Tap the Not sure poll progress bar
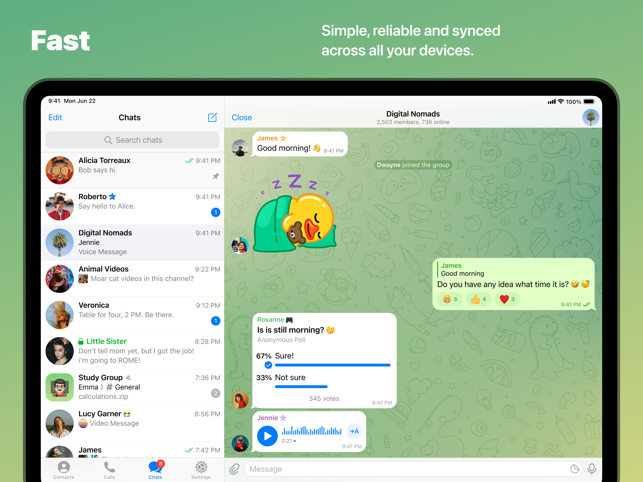 pyautogui.click(x=301, y=386)
